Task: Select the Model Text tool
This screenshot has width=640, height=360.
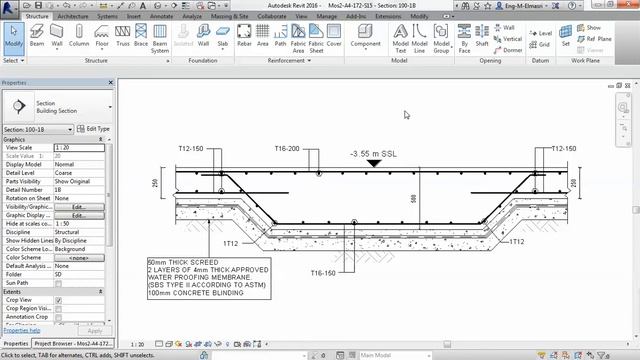Action: point(400,39)
